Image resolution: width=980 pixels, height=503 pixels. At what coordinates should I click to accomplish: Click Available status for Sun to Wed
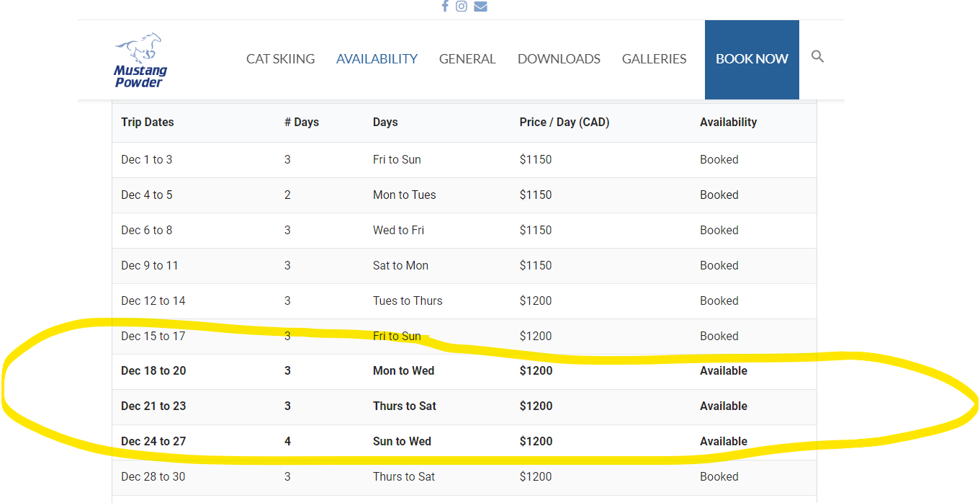723,442
